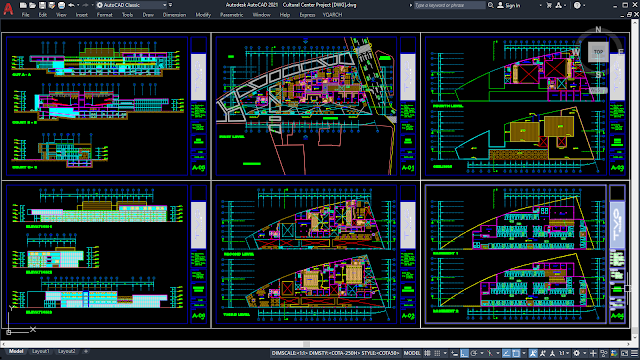The image size is (640, 360).
Task: Open the Help dropdown arrow in the title bar
Action: (584, 5)
